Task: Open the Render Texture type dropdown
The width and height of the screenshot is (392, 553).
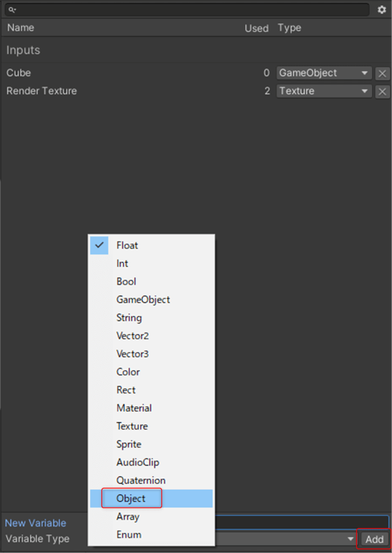Action: pyautogui.click(x=324, y=91)
